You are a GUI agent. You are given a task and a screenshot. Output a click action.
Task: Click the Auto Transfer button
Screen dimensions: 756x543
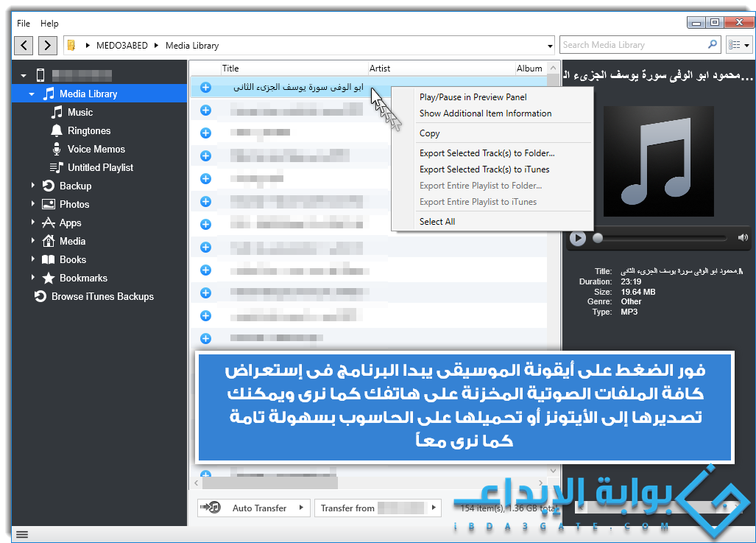pos(254,508)
